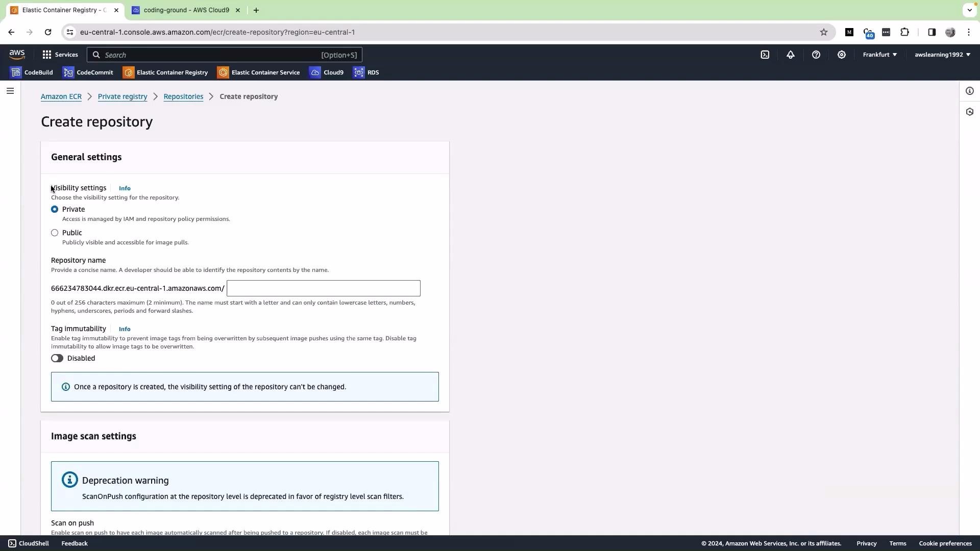
Task: Open the Privacy footer link
Action: click(x=867, y=543)
